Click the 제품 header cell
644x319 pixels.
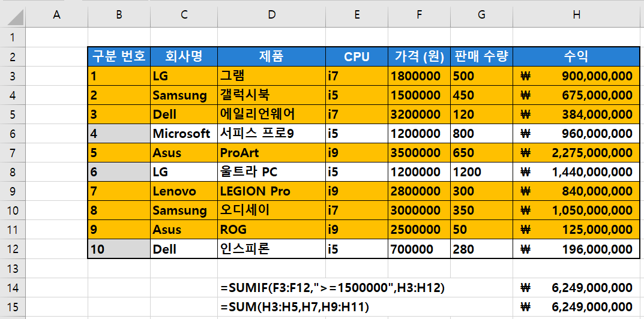point(271,56)
